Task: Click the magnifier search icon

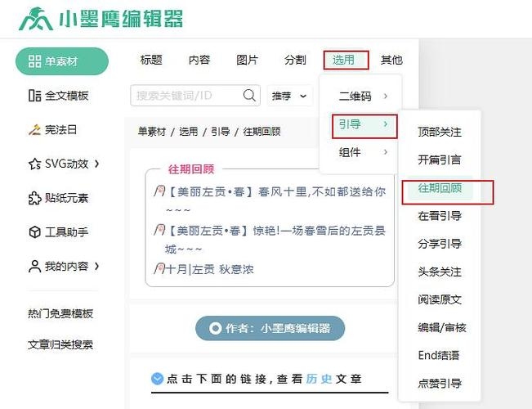Action: click(x=249, y=96)
